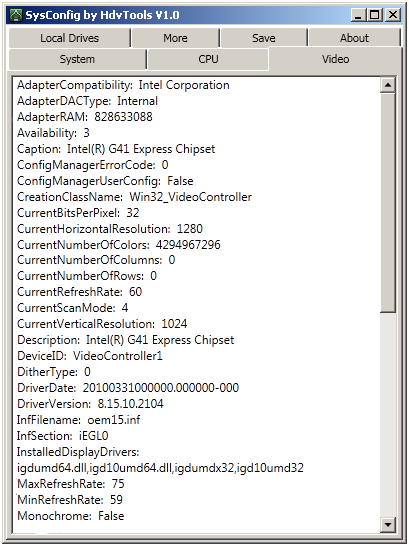Click the vertical scrollbar thumb

(388, 203)
